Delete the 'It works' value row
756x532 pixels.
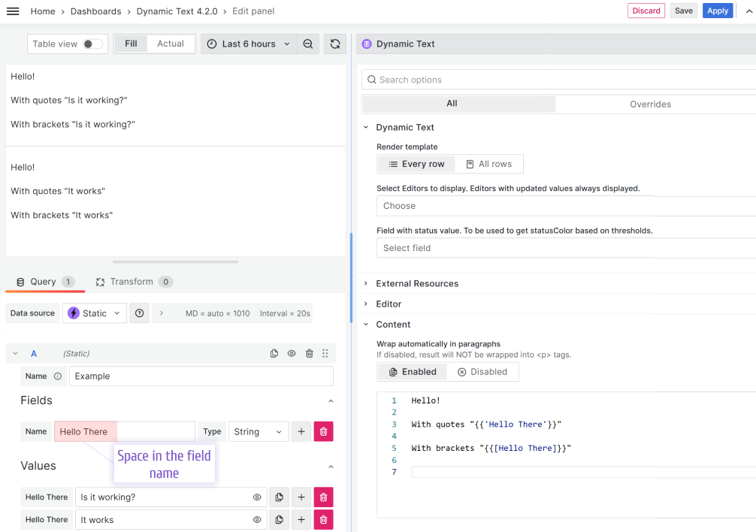[323, 519]
